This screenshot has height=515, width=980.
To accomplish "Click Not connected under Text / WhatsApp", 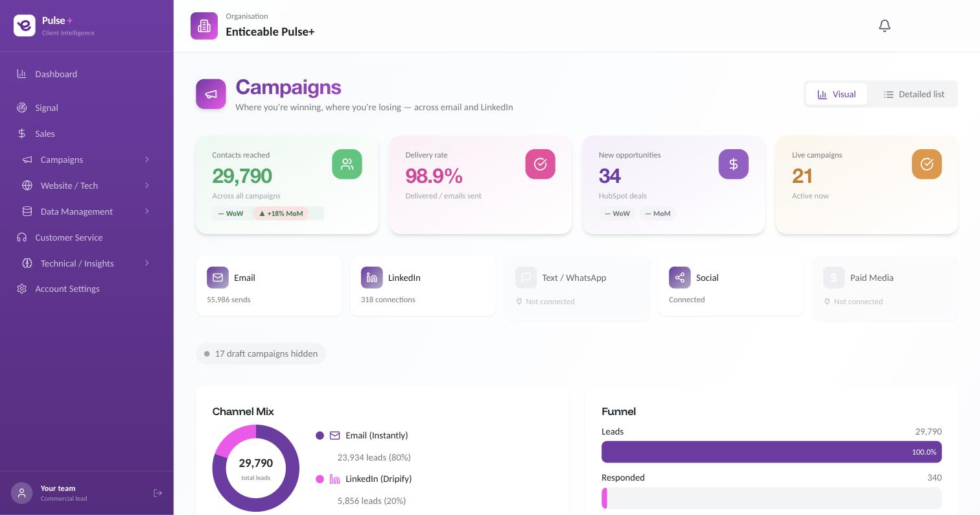I will (x=550, y=302).
